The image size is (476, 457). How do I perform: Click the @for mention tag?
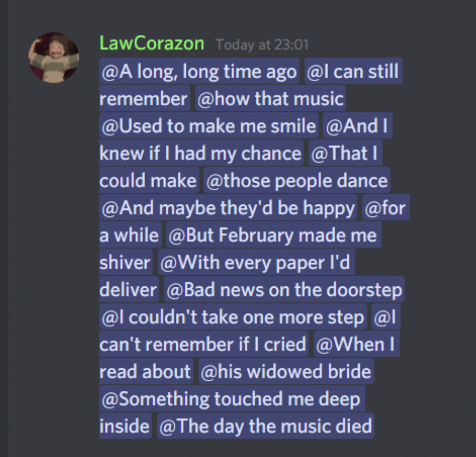(386, 208)
